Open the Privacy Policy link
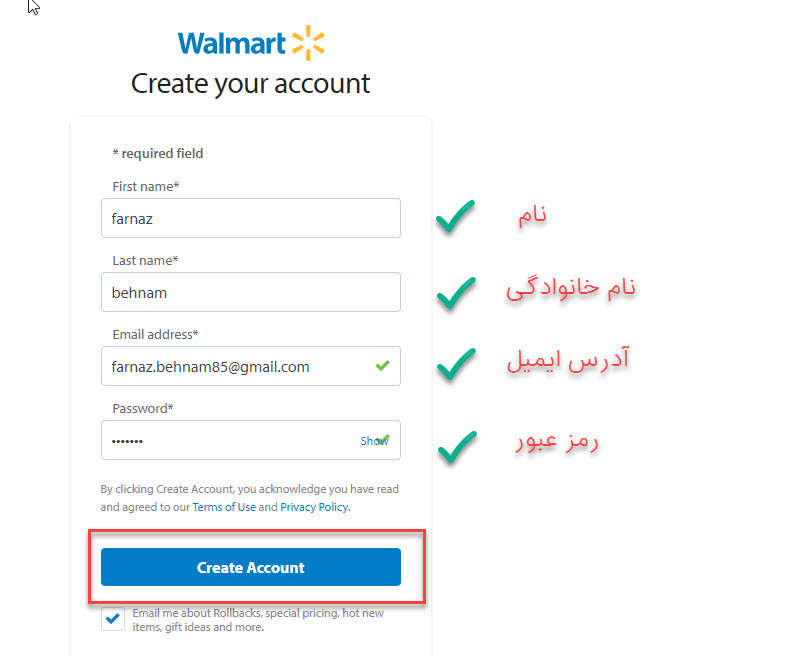The width and height of the screenshot is (805, 655). pyautogui.click(x=314, y=507)
